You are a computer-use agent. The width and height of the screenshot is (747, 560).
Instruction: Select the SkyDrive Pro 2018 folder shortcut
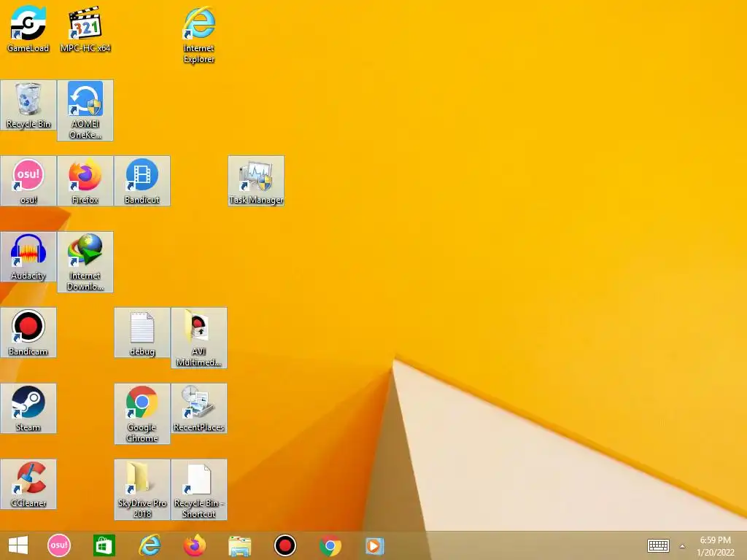coord(142,489)
